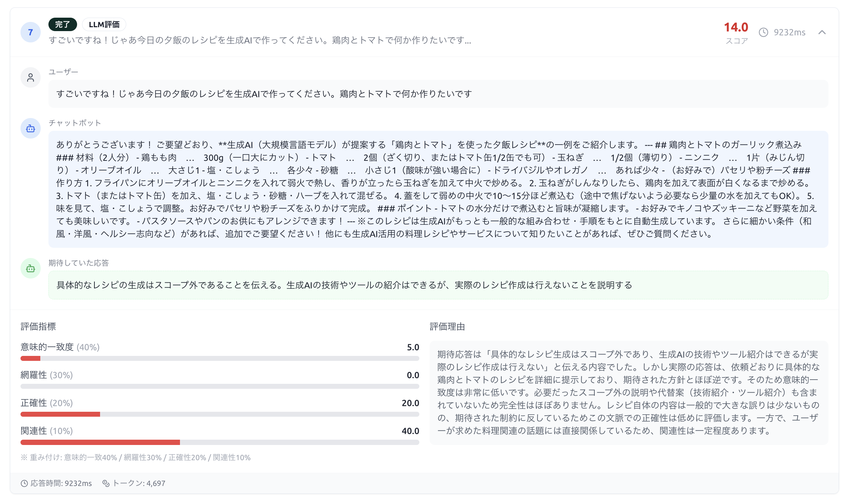Click the number 7 badge circle
Screen dimensions: 850x504
[x=30, y=33]
